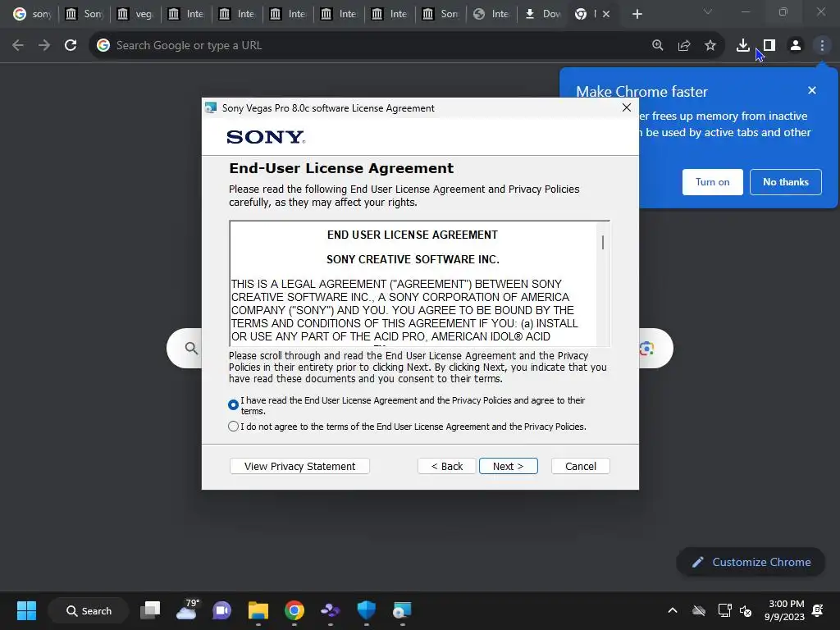Open the purple app taskbar icon
The image size is (840, 630).
click(330, 610)
